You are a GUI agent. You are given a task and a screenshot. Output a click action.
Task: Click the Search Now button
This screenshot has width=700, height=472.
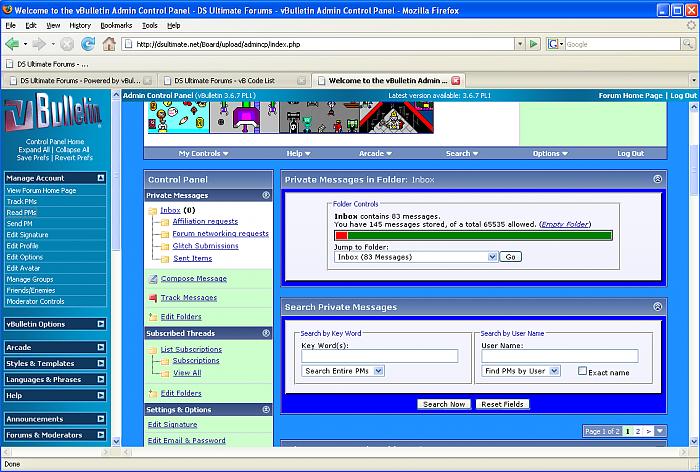pos(443,404)
